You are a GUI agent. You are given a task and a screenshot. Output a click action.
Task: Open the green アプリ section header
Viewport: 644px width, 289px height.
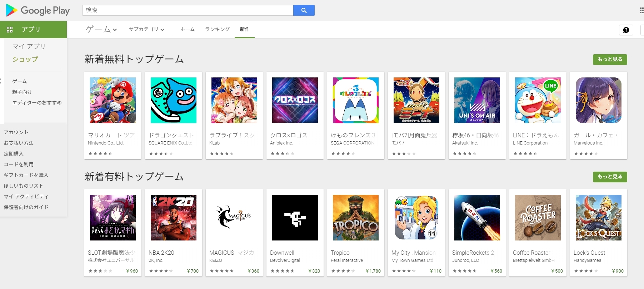[33, 30]
